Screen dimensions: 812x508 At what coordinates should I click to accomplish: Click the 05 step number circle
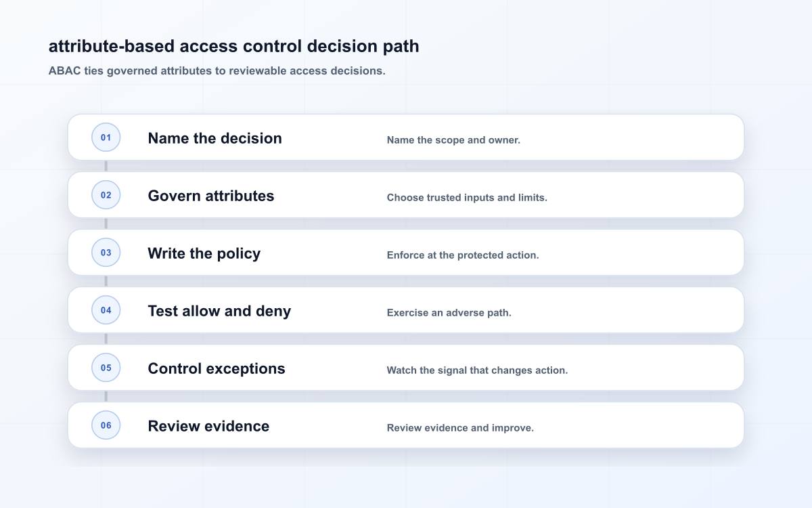[x=106, y=368]
